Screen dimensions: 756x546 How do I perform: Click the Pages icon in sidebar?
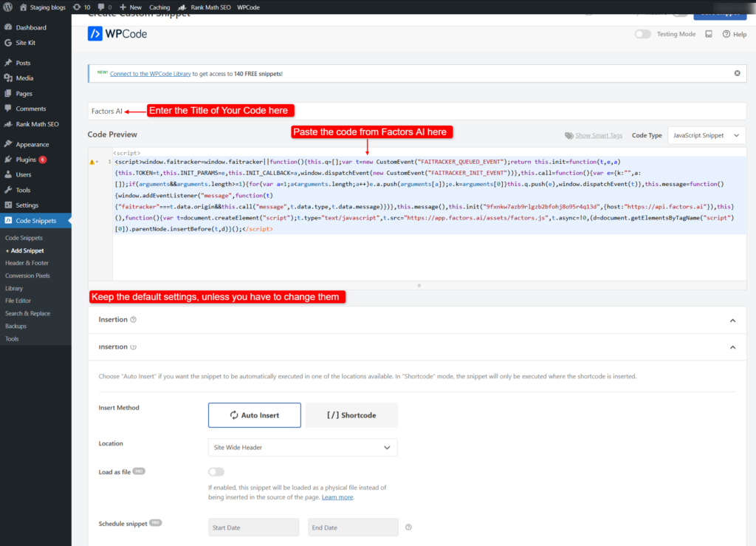tap(8, 93)
